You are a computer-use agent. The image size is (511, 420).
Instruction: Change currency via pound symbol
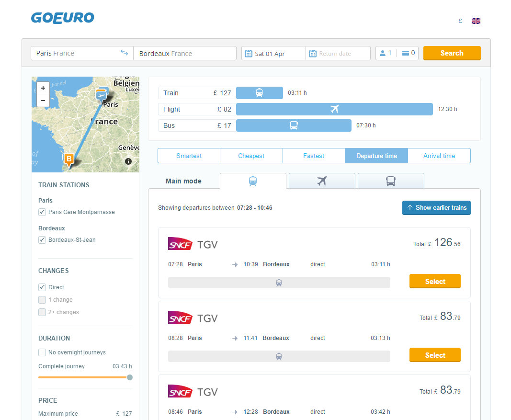(x=460, y=21)
